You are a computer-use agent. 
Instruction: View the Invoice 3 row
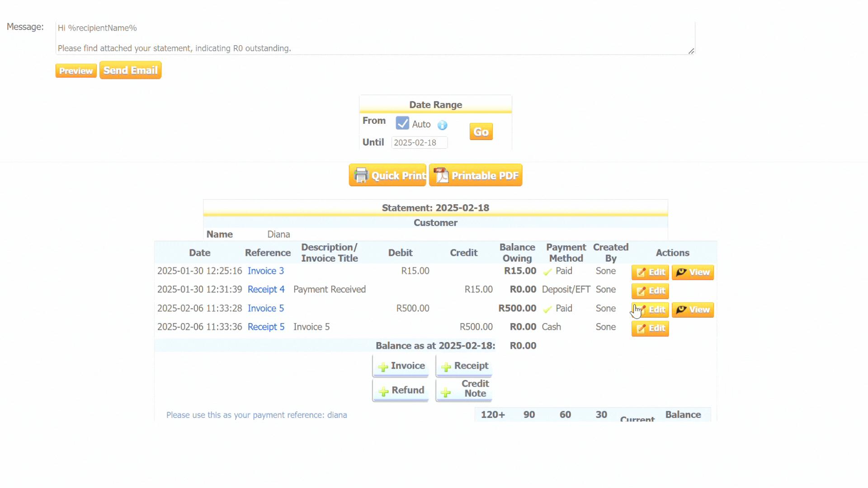pos(693,272)
